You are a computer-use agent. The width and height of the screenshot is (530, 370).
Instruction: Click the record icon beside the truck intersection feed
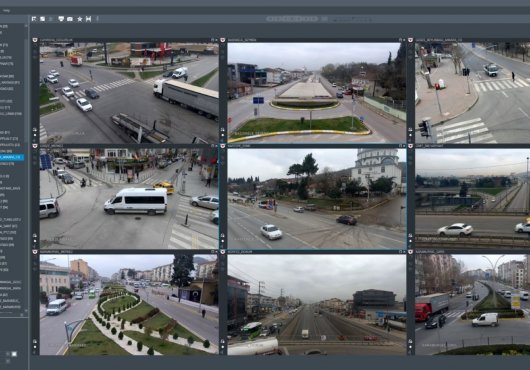click(35, 135)
